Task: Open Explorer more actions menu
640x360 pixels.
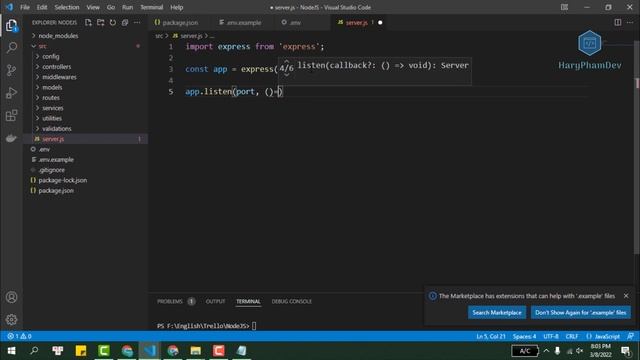Action: pyautogui.click(x=137, y=22)
